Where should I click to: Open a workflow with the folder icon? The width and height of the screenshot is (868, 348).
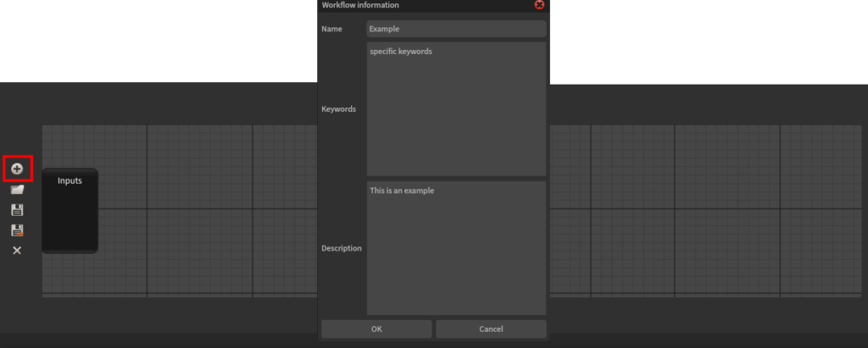click(x=17, y=190)
